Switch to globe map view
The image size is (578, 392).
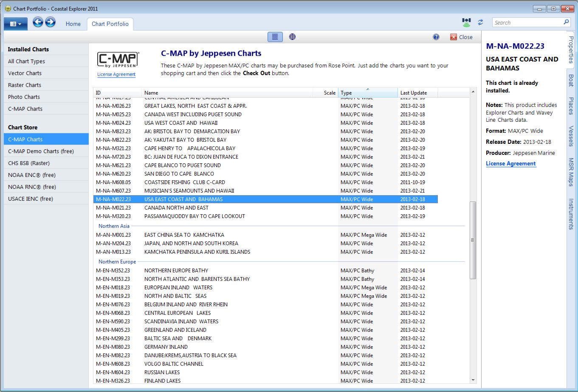292,37
